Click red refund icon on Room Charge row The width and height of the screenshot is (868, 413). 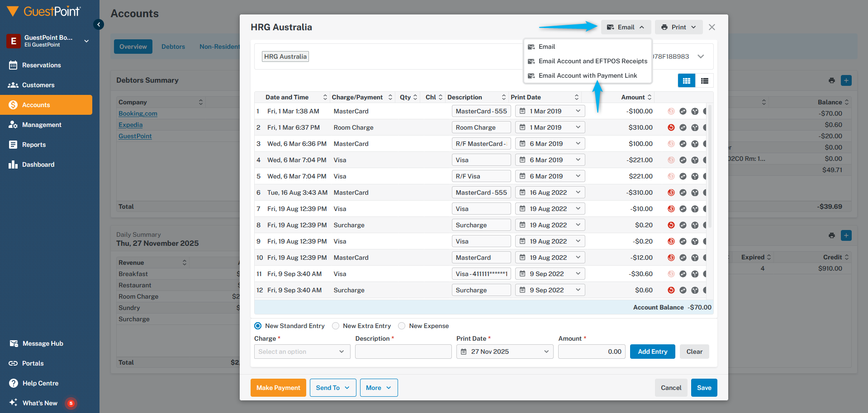[671, 127]
